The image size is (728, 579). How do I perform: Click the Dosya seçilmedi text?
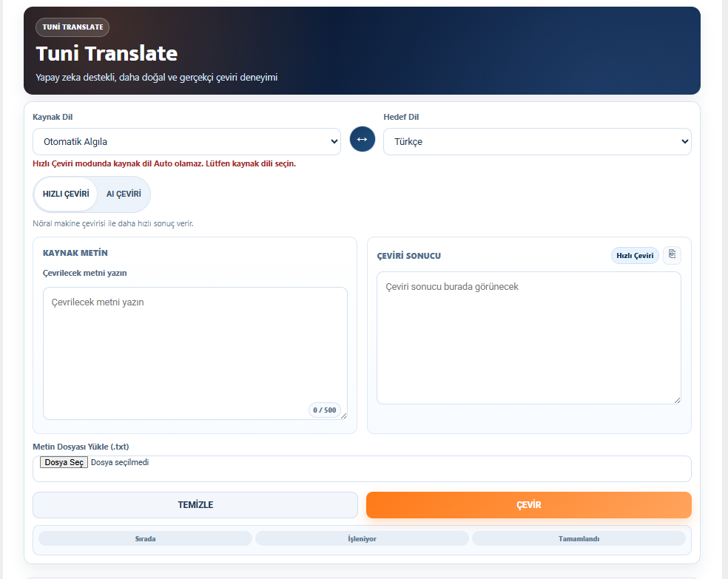point(120,462)
